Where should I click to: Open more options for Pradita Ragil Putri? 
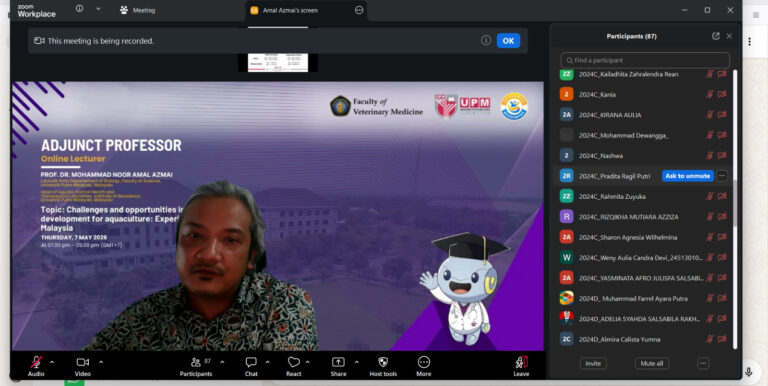tap(722, 176)
